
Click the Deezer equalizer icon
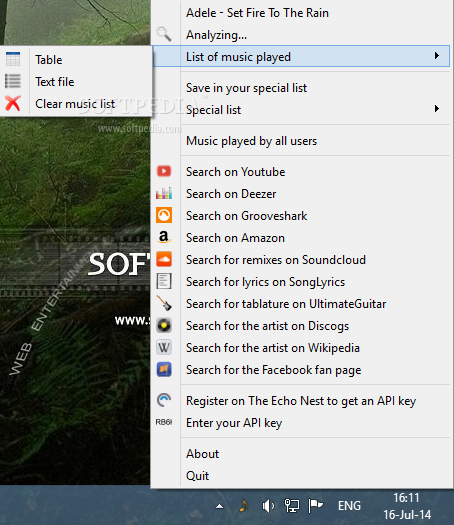pyautogui.click(x=164, y=193)
